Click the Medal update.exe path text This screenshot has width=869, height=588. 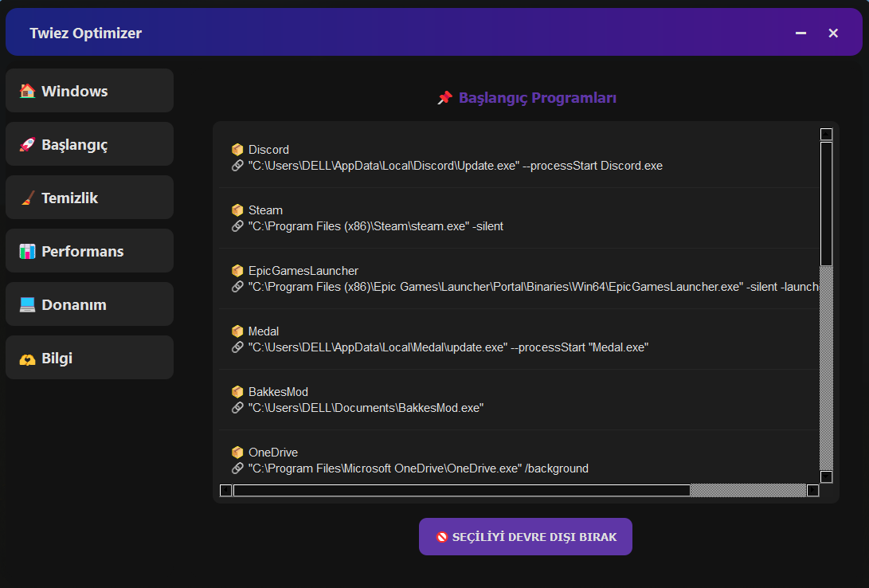pyautogui.click(x=448, y=347)
